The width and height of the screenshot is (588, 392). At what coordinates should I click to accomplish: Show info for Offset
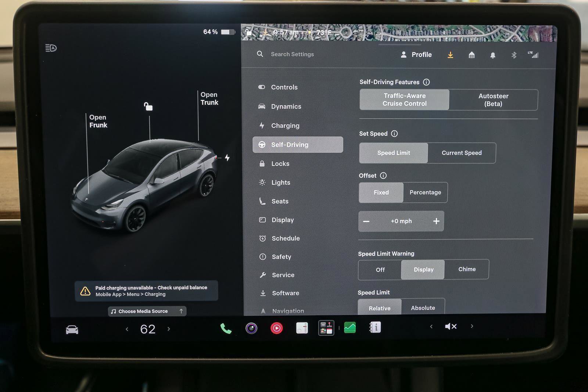click(x=383, y=176)
